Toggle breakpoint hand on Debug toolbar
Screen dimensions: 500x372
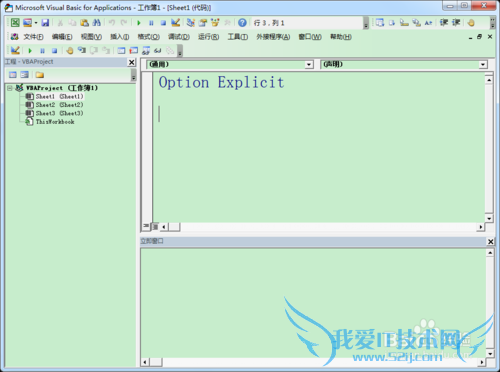click(70, 51)
